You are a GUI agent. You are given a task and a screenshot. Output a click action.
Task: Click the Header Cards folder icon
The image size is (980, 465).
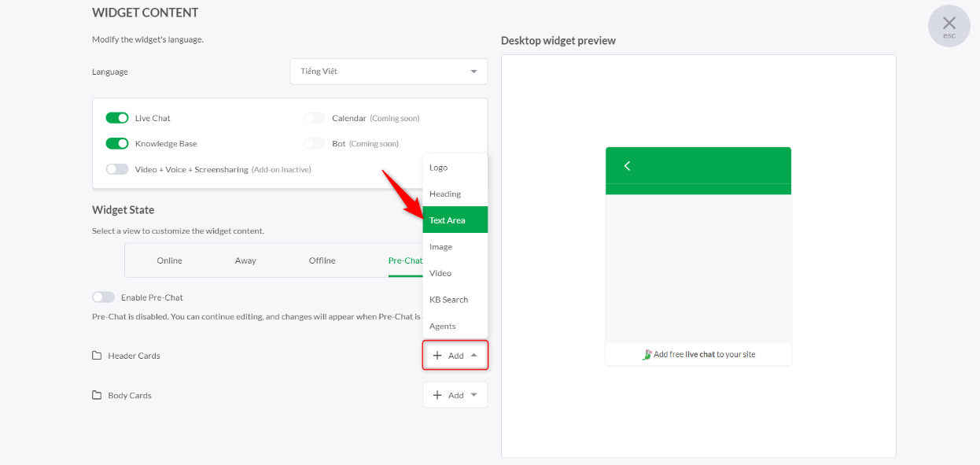coord(97,356)
